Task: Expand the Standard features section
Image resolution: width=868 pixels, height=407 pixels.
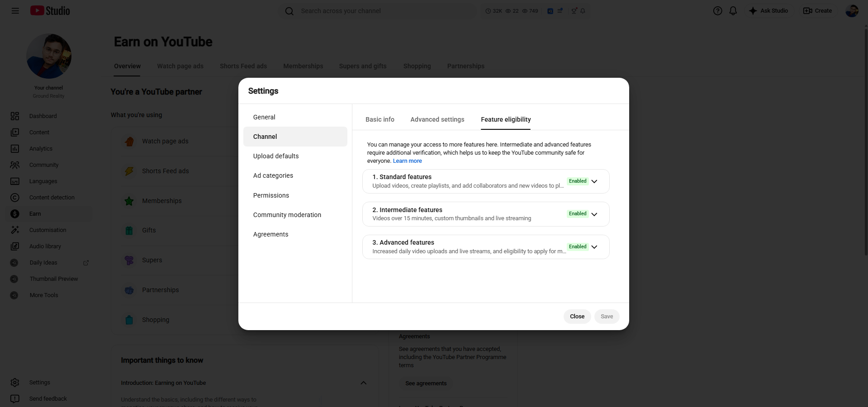Action: pyautogui.click(x=594, y=181)
